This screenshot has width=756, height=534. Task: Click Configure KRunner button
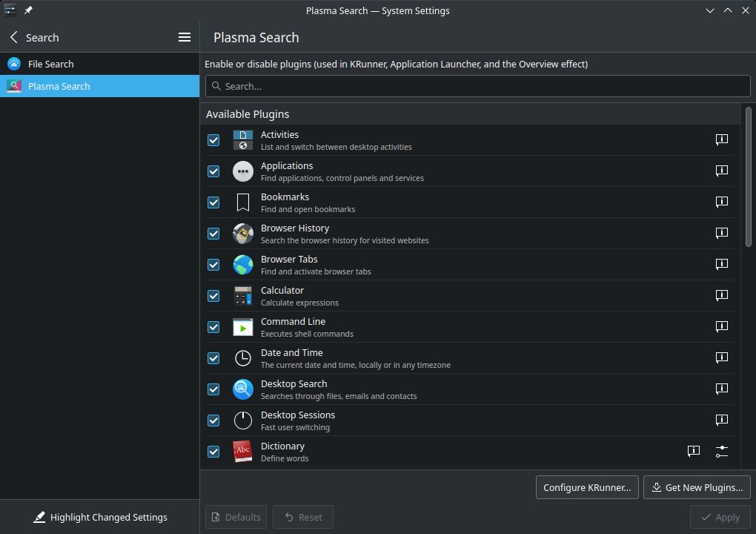pos(587,487)
